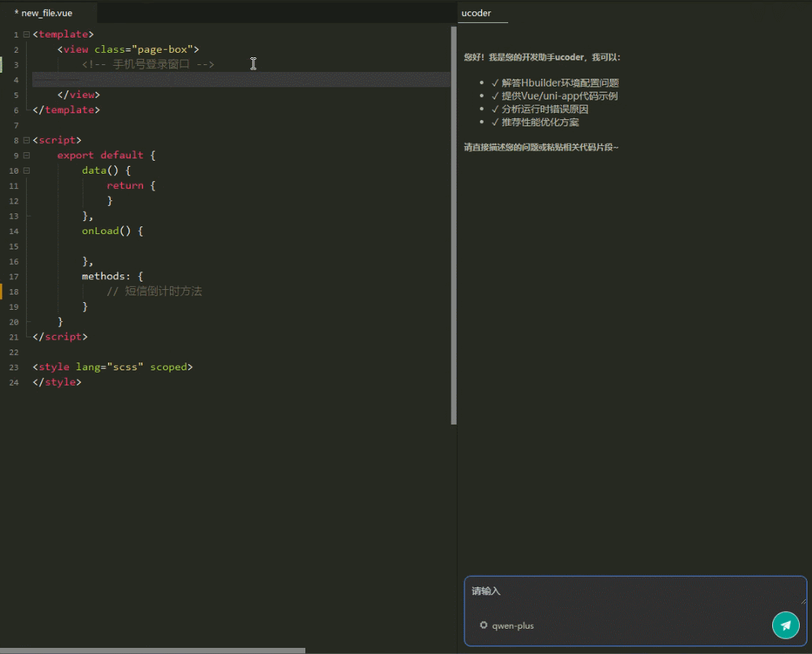Click the style lang="scss" opening tag
This screenshot has height=654, width=812.
(113, 367)
